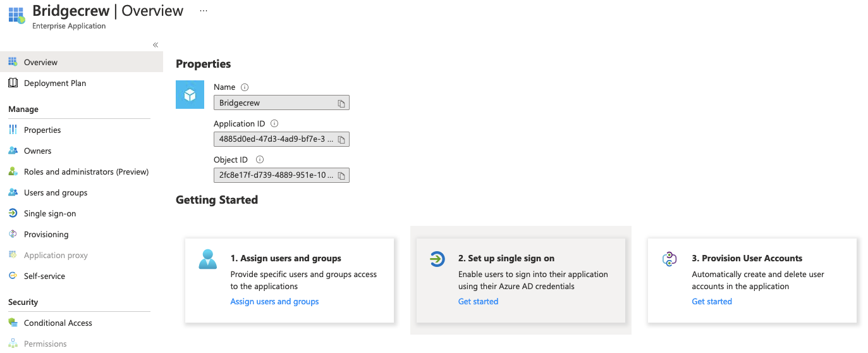
Task: Click the Bridgecrew enterprise application header icon
Action: tap(16, 16)
